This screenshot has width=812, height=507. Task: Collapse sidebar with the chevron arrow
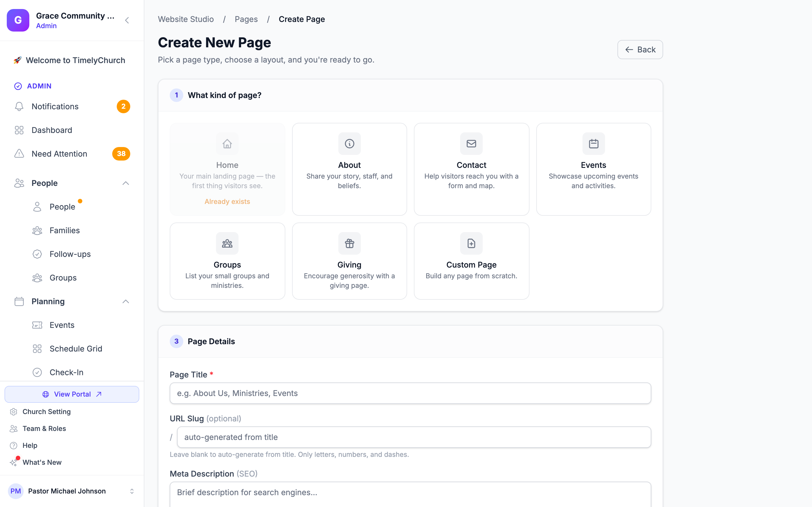coord(127,20)
